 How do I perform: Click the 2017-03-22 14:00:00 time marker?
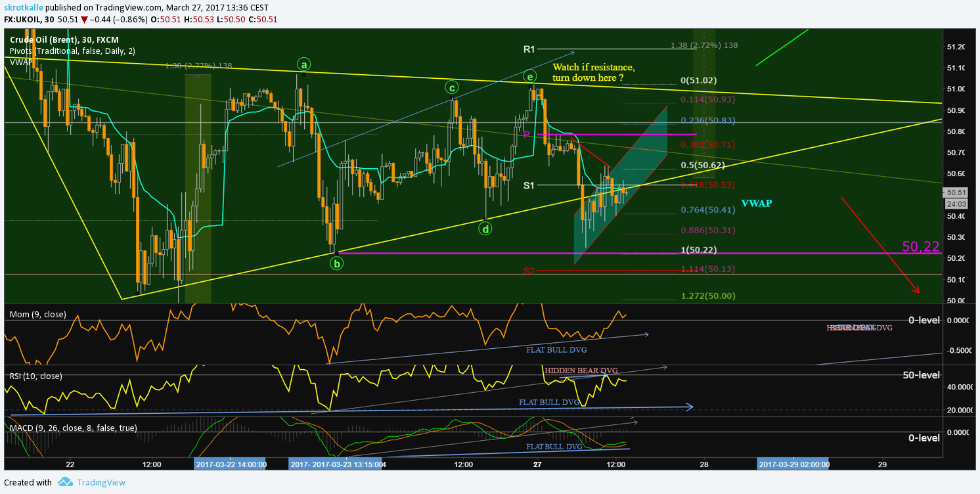pyautogui.click(x=231, y=464)
